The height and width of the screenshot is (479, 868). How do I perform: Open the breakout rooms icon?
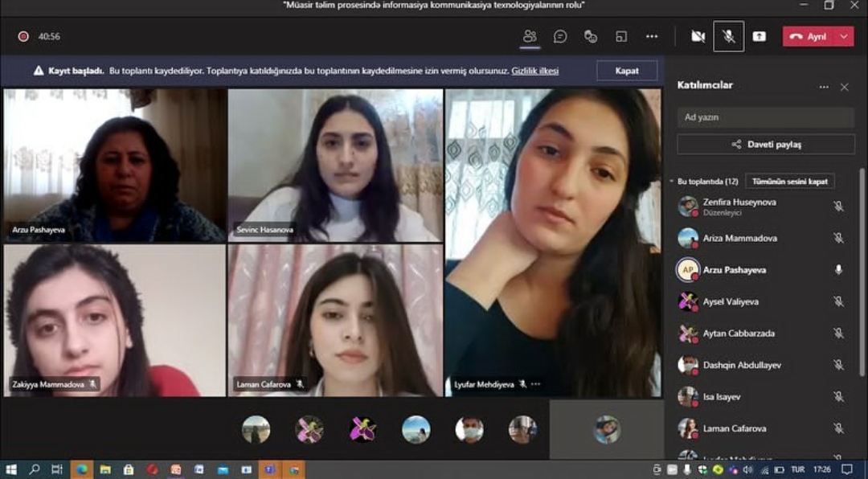621,36
